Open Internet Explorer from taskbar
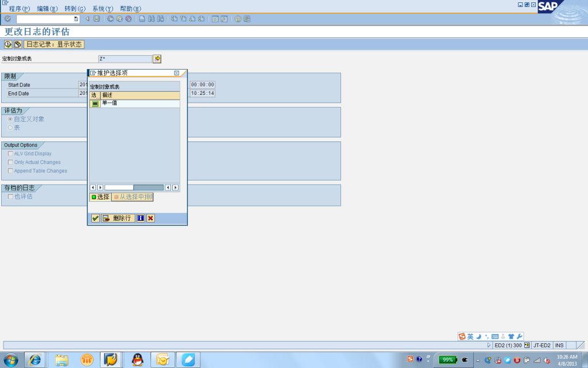 point(35,360)
